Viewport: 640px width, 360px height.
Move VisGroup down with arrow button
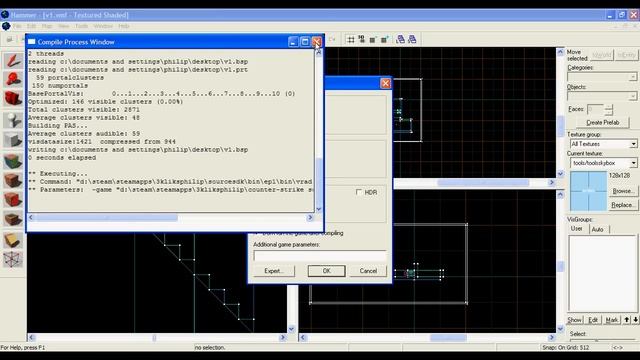coord(636,320)
